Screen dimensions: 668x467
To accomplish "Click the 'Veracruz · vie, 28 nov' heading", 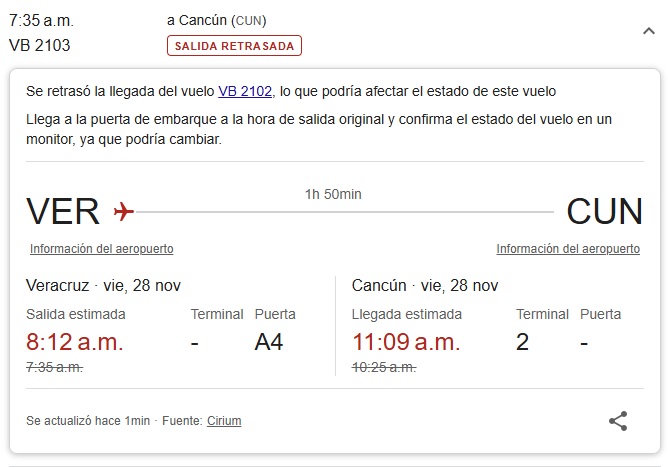I will tap(103, 286).
